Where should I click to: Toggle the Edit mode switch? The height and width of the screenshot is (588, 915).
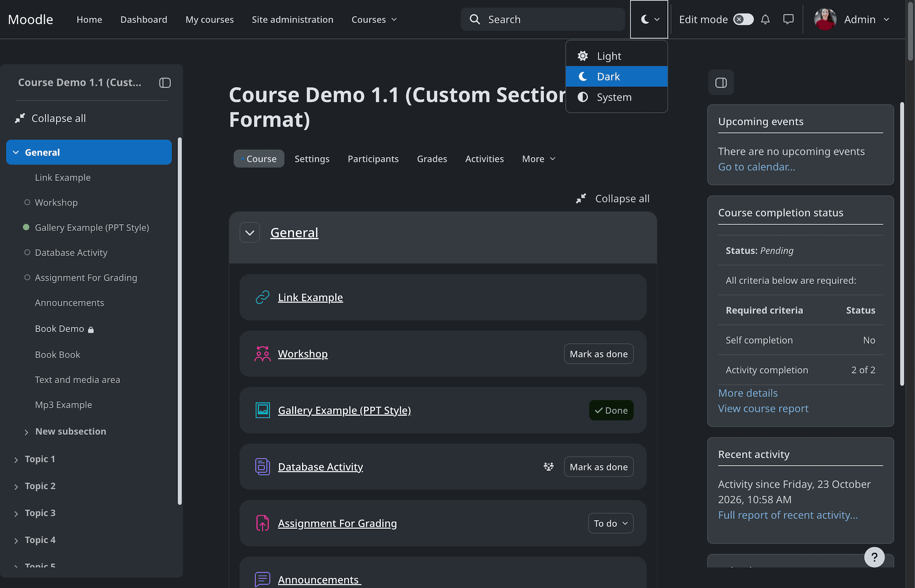point(743,19)
